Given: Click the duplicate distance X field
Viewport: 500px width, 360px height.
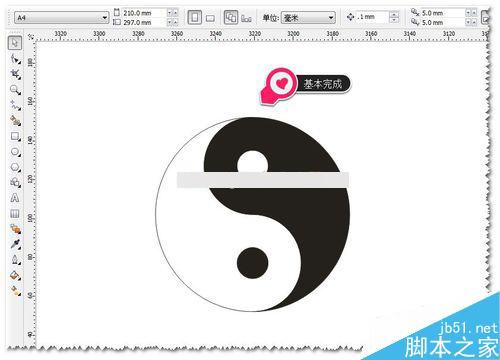Looking at the screenshot, I should (443, 13).
